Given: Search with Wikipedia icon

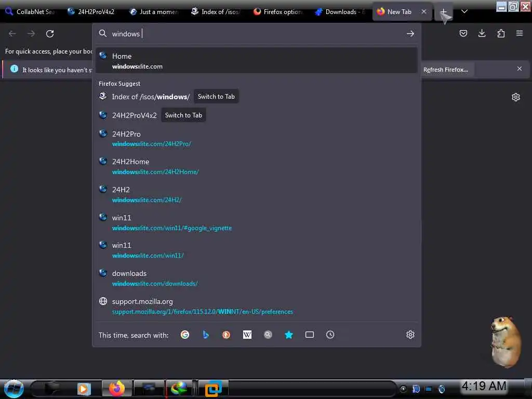Looking at the screenshot, I should pos(247,335).
